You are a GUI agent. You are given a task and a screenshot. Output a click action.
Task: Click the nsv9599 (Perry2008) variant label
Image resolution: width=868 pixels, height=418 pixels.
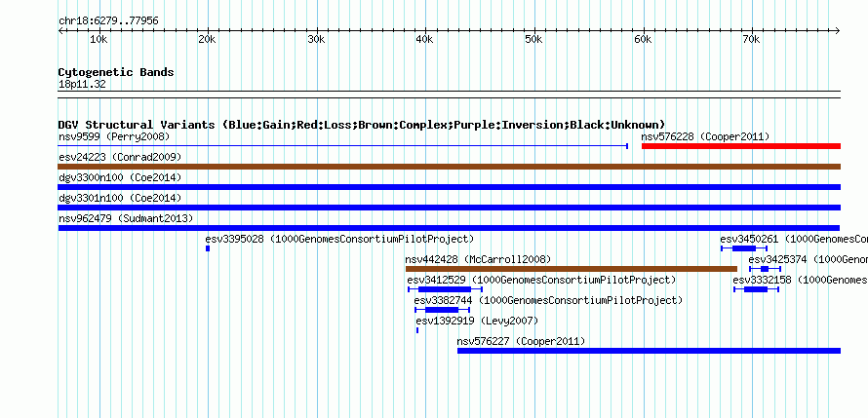[x=114, y=136]
